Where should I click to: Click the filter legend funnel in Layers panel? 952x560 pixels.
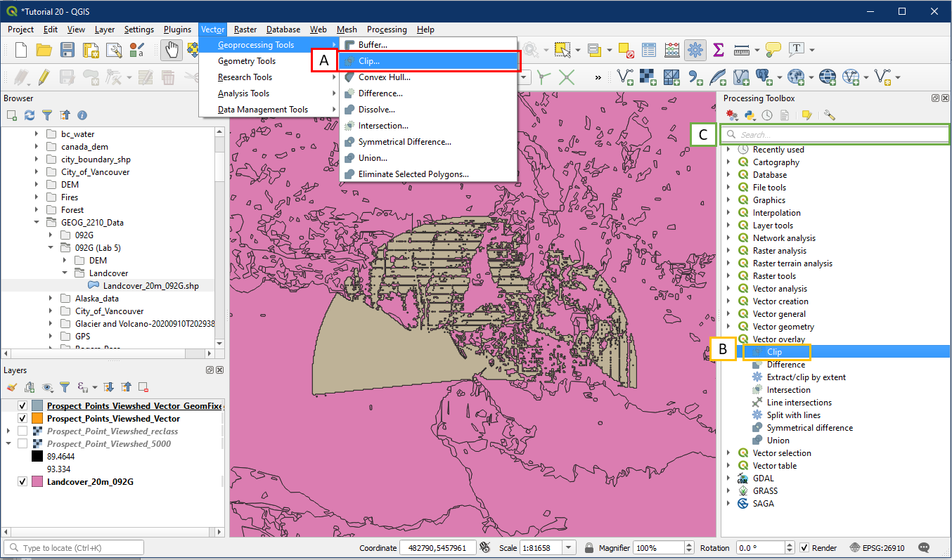click(65, 387)
